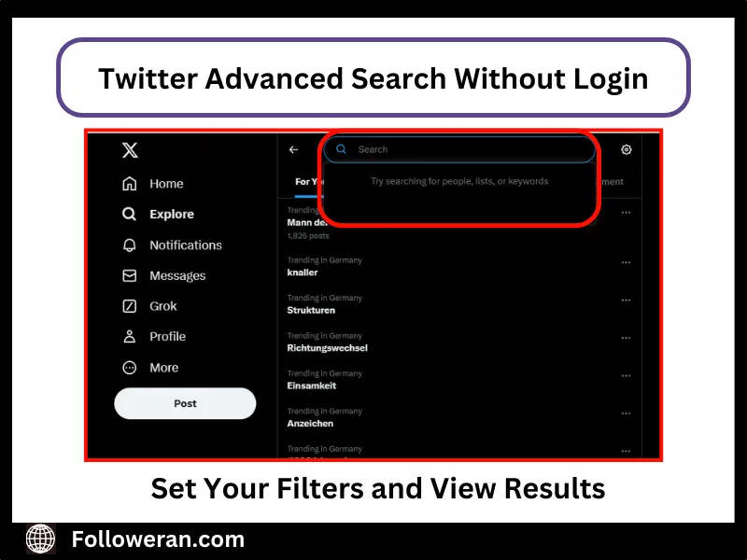Launch Grok from the sidebar
Screen dimensions: 747x560
click(x=149, y=306)
